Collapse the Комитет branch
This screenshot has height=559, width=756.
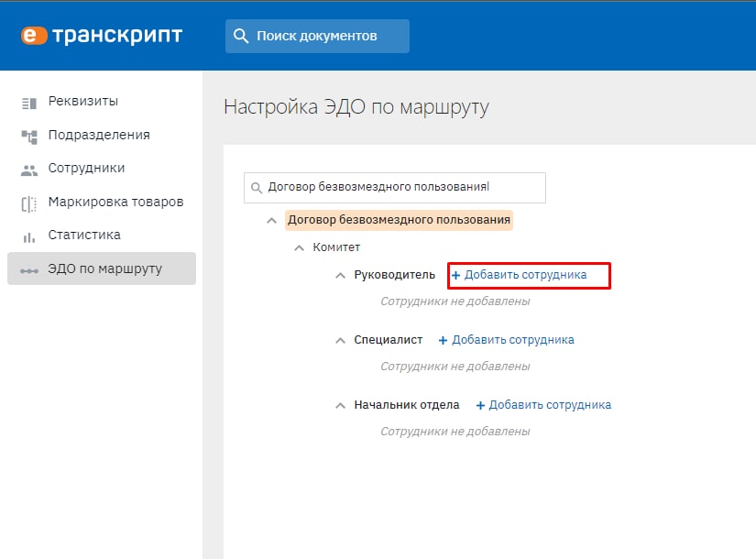click(299, 248)
